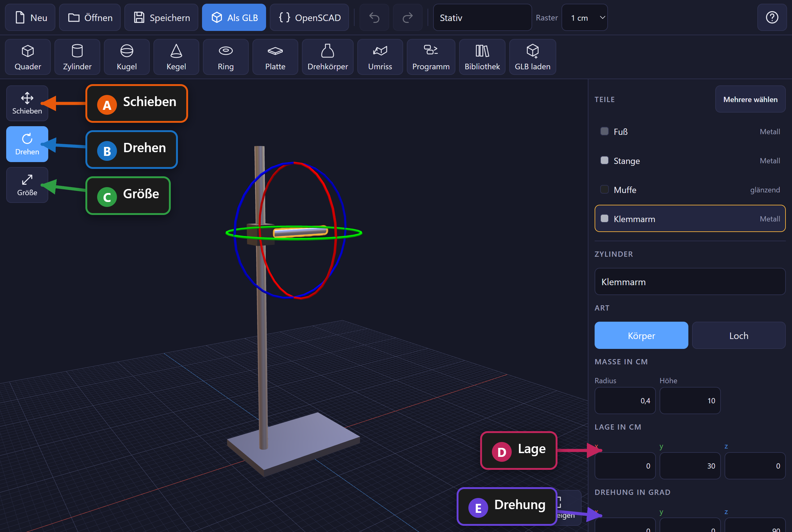Image resolution: width=792 pixels, height=532 pixels.
Task: Set part type to Körper
Action: [x=641, y=335]
